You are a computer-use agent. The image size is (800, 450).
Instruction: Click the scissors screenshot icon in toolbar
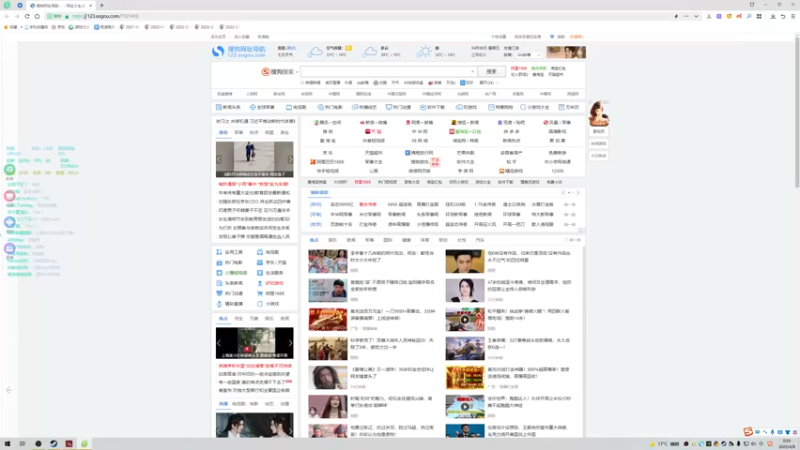[709, 16]
